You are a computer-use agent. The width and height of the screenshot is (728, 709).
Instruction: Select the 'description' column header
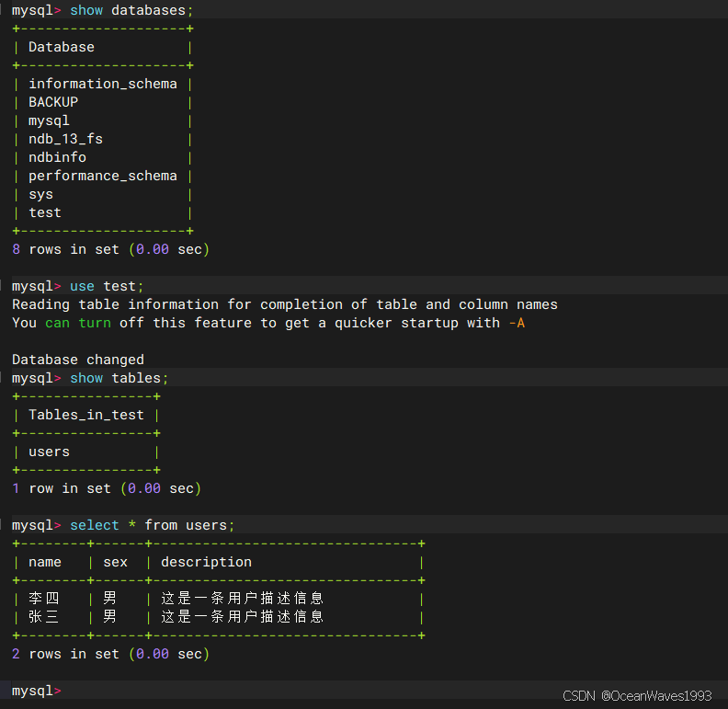pos(206,562)
